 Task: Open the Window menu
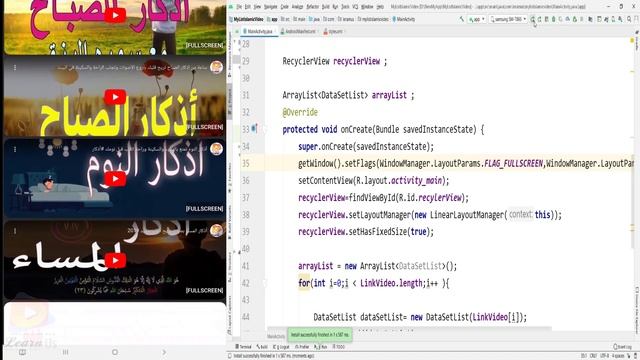click(367, 7)
